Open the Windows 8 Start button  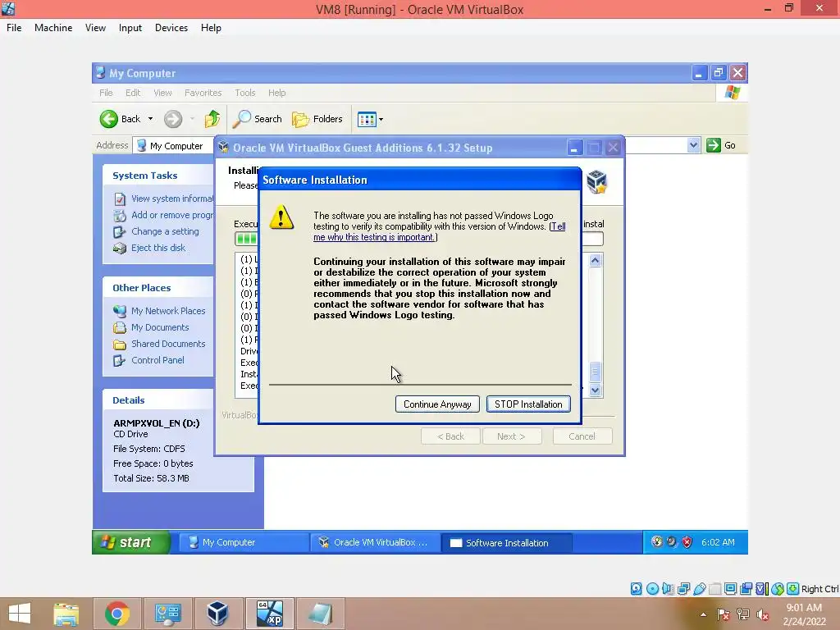click(20, 614)
